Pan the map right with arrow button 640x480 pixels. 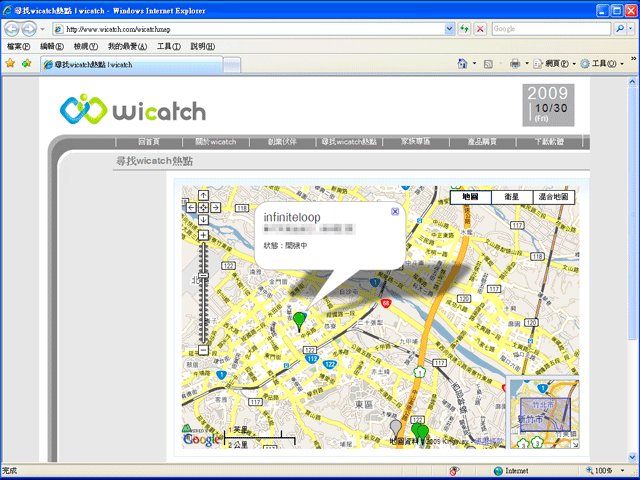click(216, 207)
